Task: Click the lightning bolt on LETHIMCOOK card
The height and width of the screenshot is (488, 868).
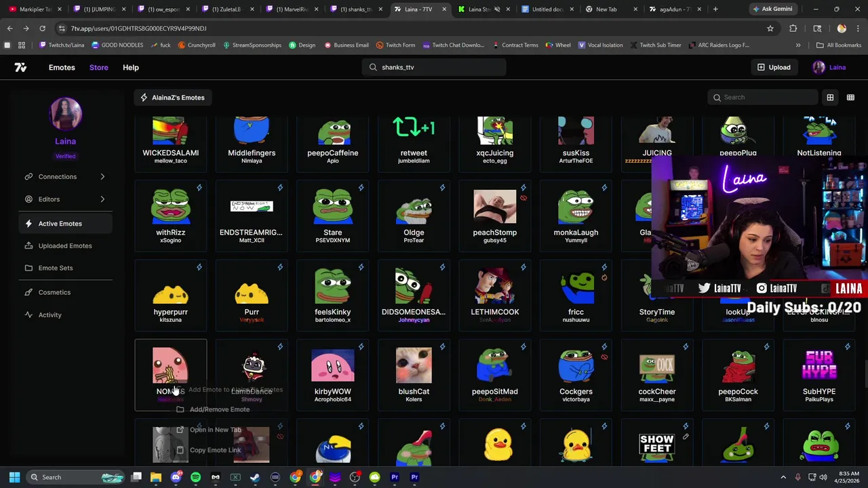Action: 524,267
